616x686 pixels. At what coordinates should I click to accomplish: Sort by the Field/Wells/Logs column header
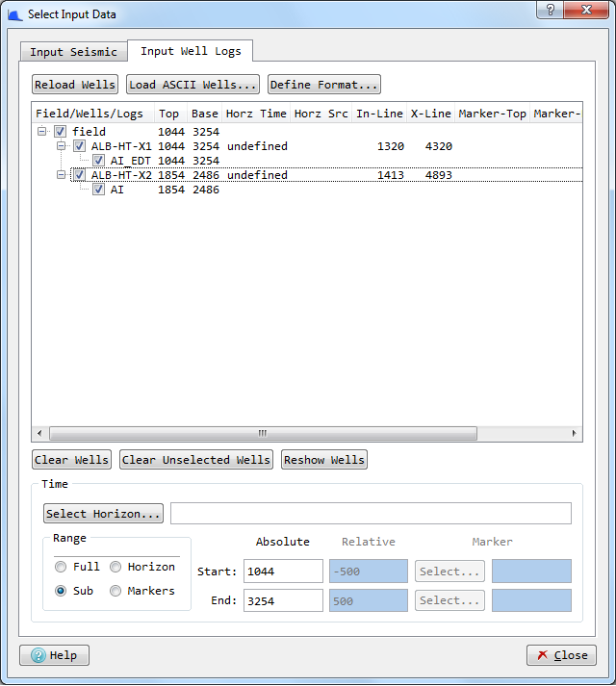tap(93, 114)
